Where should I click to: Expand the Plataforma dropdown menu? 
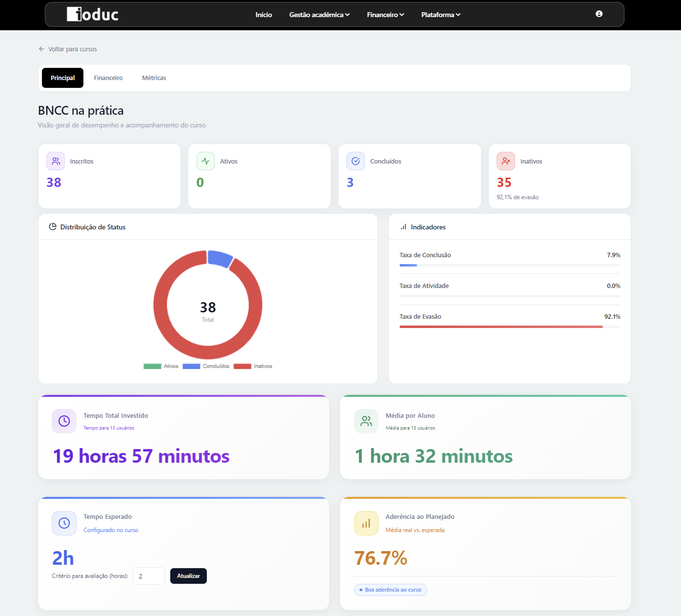point(441,15)
